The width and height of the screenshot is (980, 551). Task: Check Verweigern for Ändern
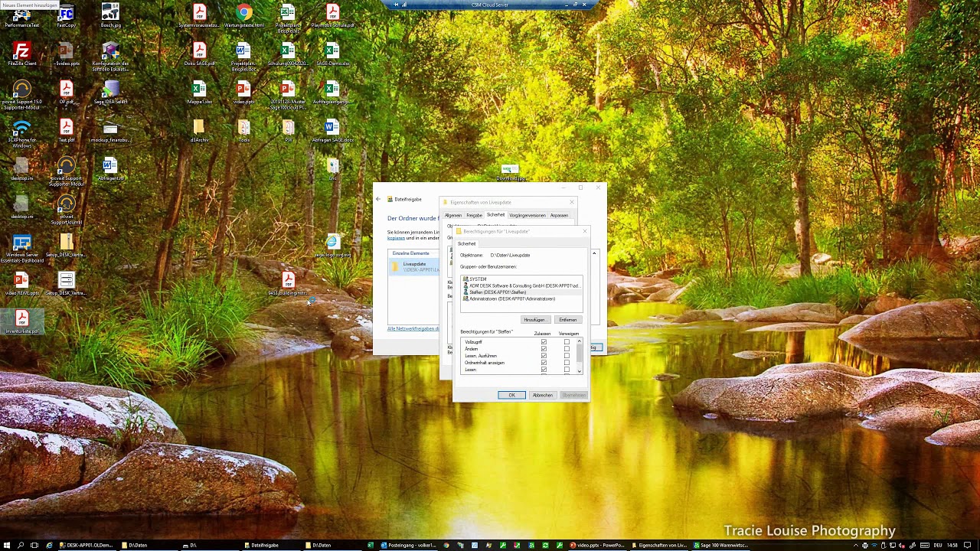(567, 349)
